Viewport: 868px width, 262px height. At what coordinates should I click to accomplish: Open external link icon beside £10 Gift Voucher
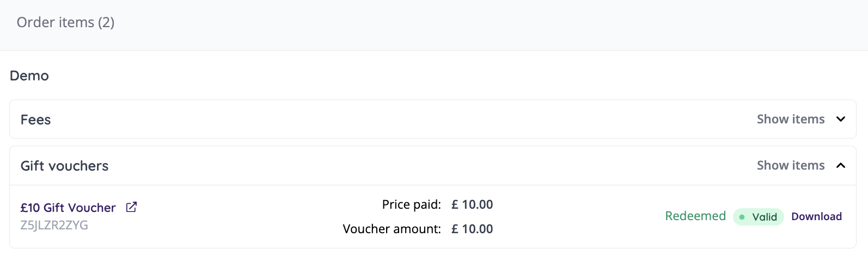click(x=131, y=207)
